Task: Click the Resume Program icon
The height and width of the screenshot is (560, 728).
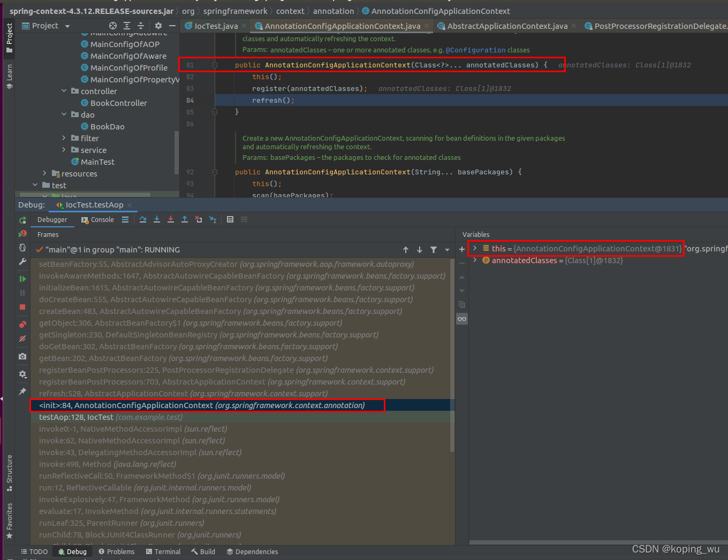Action: coord(22,279)
